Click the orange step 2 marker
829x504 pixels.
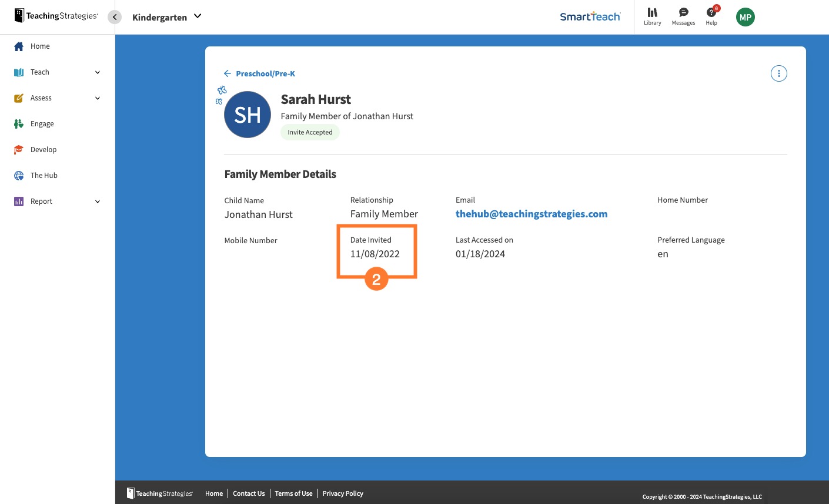click(376, 279)
